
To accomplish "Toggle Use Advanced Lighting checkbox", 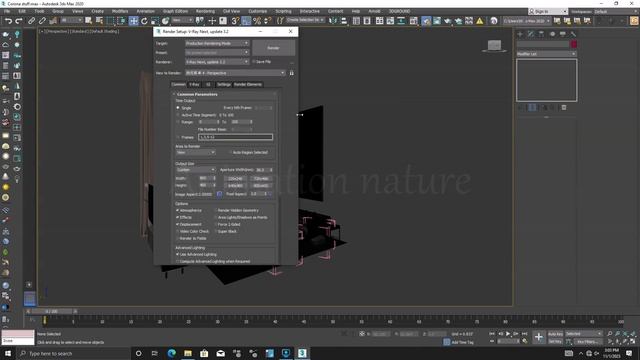I will click(x=178, y=254).
